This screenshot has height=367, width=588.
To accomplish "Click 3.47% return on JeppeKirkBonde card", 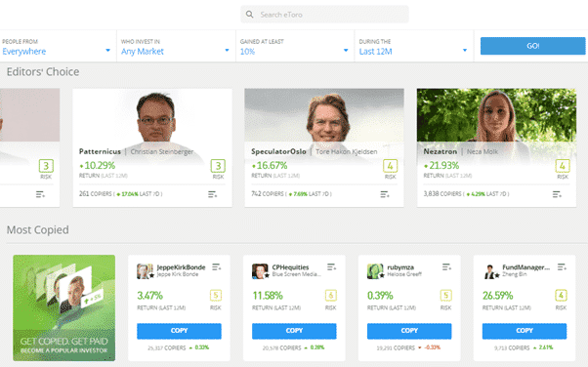I will (x=150, y=296).
